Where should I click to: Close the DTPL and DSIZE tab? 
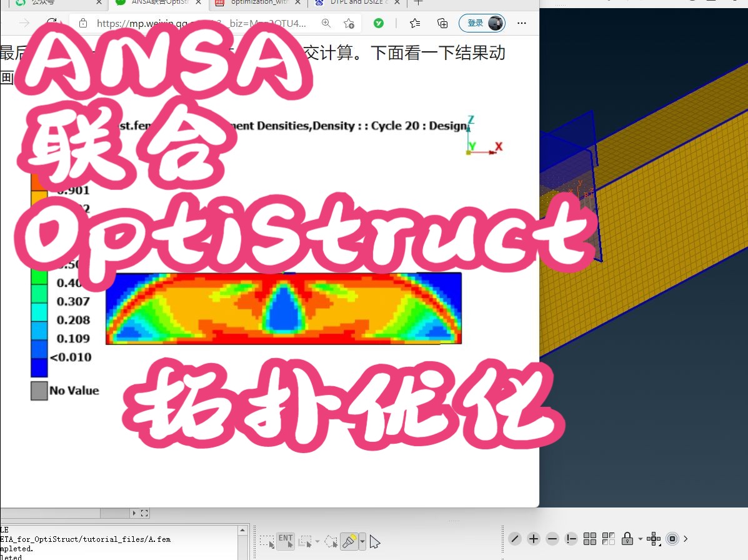pyautogui.click(x=397, y=2)
